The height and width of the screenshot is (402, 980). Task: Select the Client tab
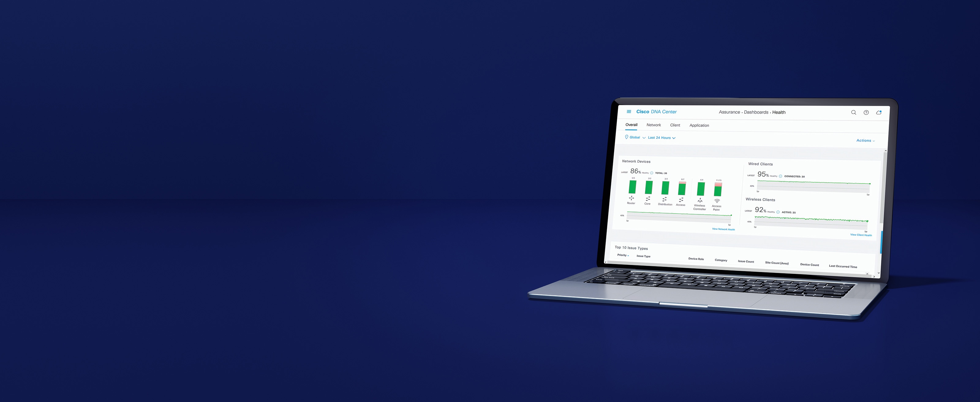click(x=675, y=125)
